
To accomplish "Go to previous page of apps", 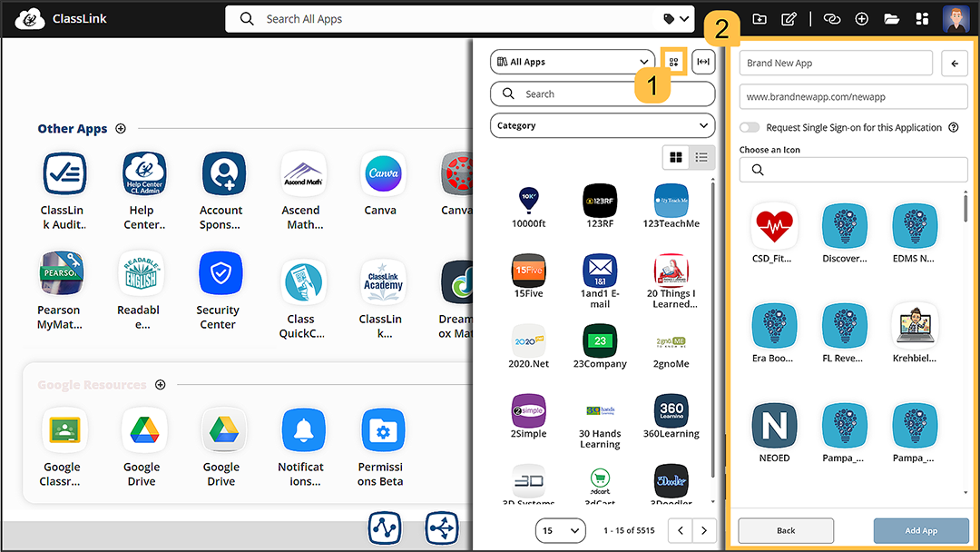I will [680, 531].
